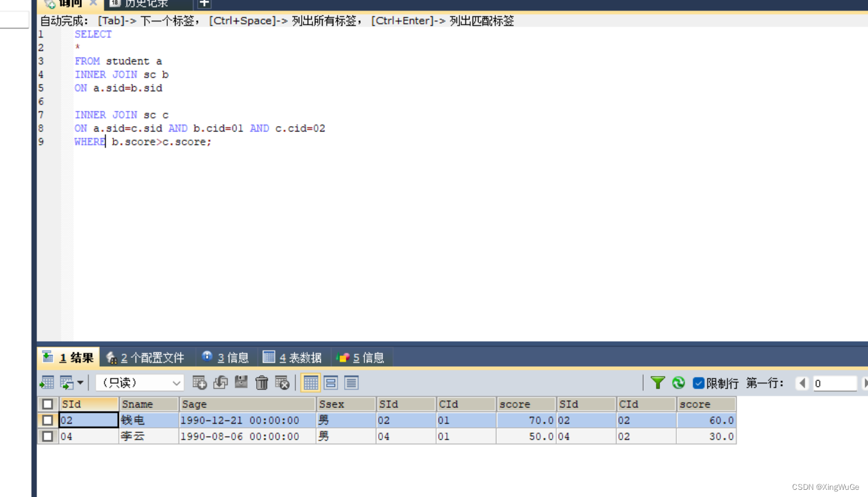Click the duplicate current row icon
The height and width of the screenshot is (497, 868).
coord(220,382)
